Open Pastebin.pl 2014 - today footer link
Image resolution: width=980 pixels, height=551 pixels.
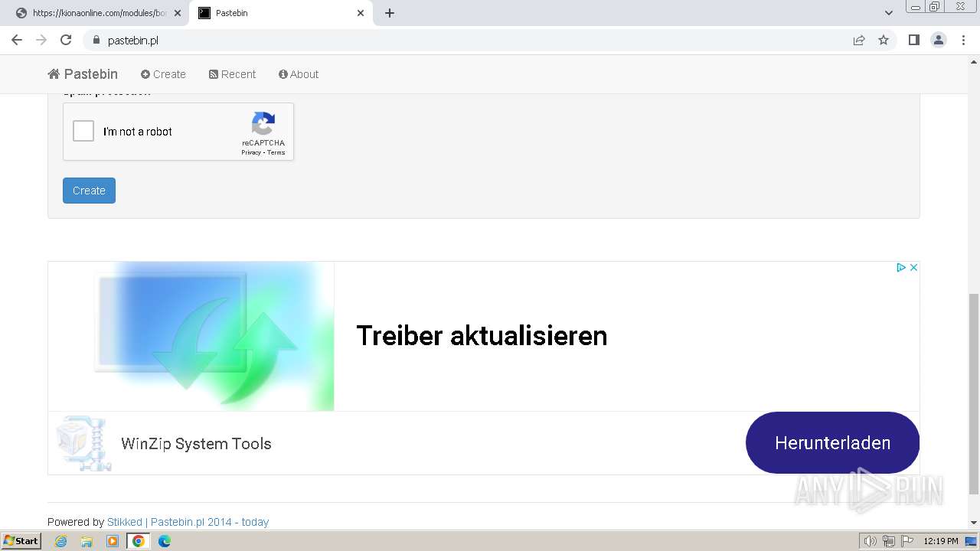click(210, 522)
